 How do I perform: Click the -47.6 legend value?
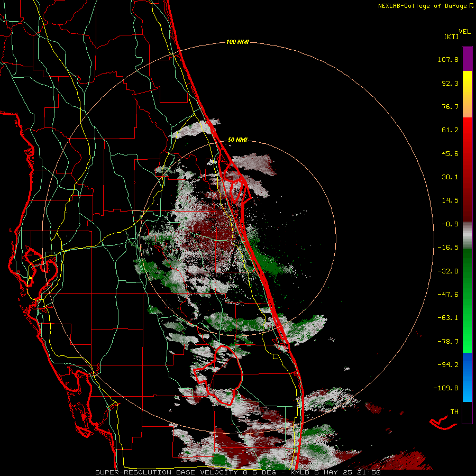click(x=448, y=295)
